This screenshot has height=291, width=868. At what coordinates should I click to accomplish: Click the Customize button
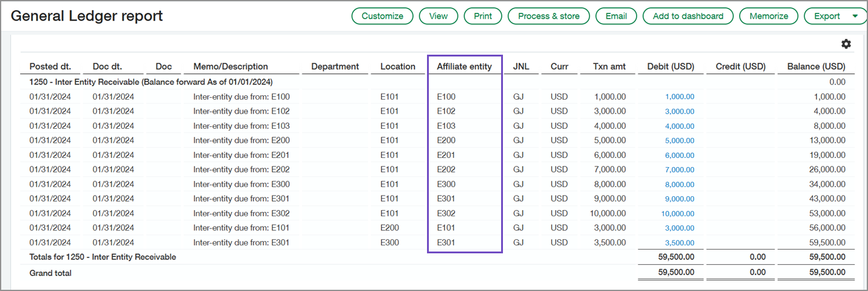point(382,16)
